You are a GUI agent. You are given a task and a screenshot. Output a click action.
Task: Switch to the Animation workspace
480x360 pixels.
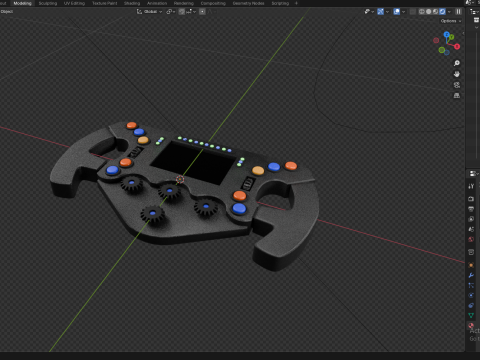157,3
